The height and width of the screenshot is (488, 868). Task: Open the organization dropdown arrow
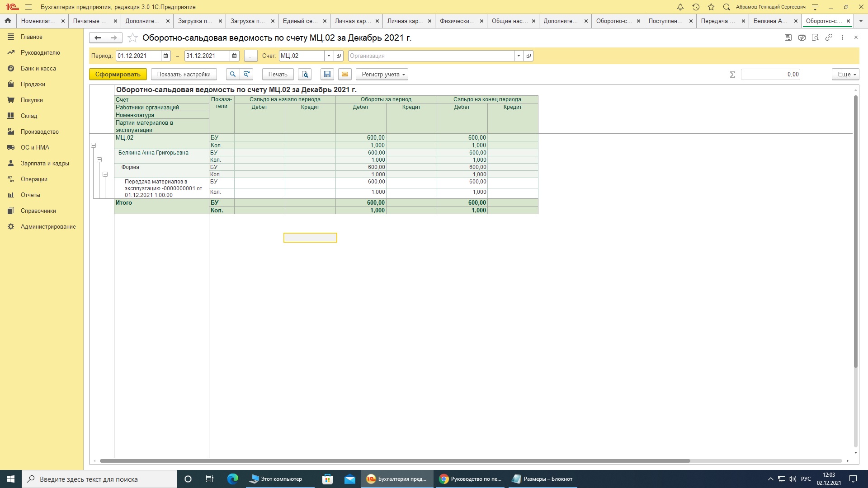pos(519,56)
